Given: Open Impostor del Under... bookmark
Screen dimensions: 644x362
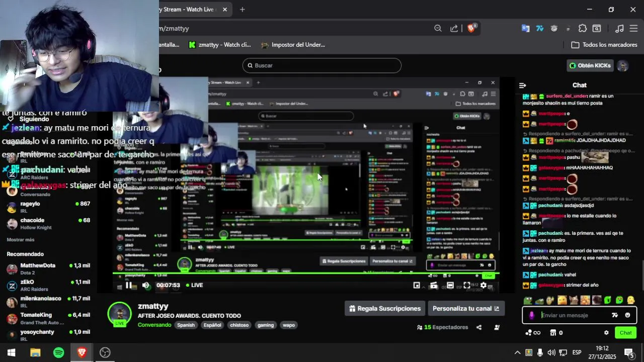Looking at the screenshot, I should coord(293,45).
